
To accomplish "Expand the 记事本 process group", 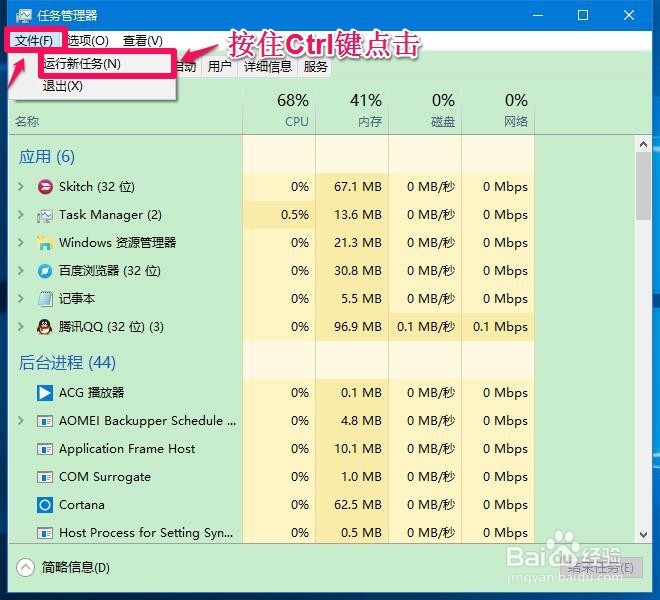I will 21,299.
